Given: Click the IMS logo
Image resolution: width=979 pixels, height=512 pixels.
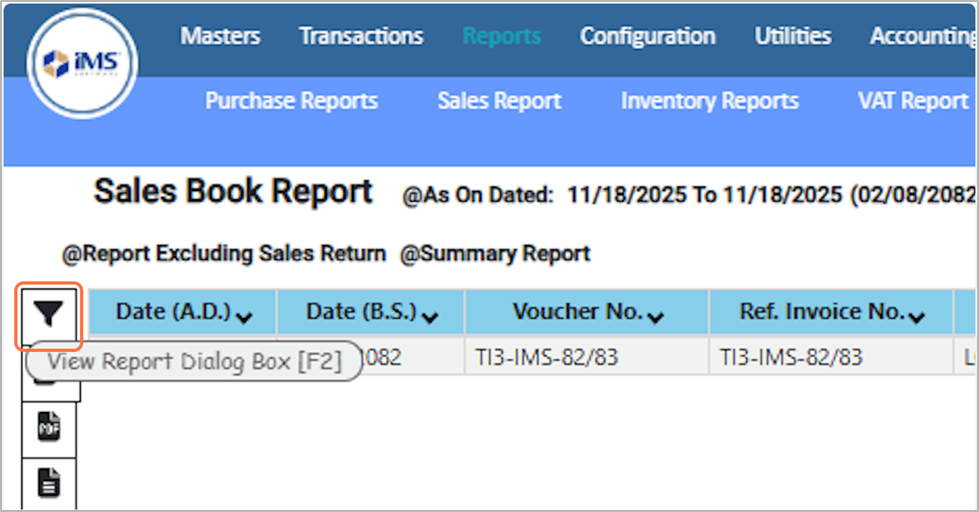Looking at the screenshot, I should point(82,66).
